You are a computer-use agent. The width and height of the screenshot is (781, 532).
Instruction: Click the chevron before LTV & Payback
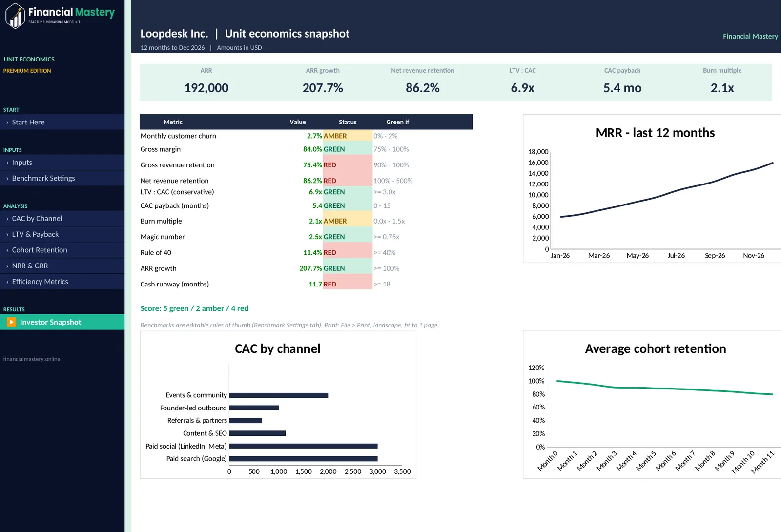[x=7, y=235]
